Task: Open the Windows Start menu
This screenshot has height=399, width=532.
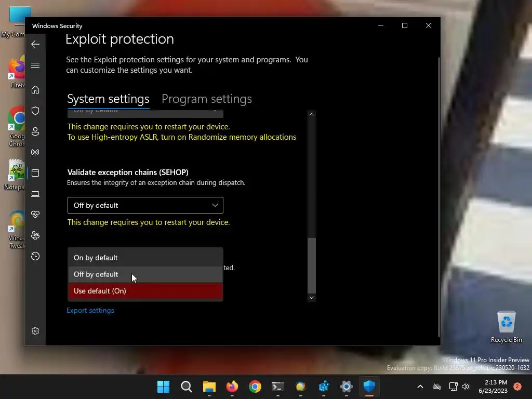Action: point(163,387)
